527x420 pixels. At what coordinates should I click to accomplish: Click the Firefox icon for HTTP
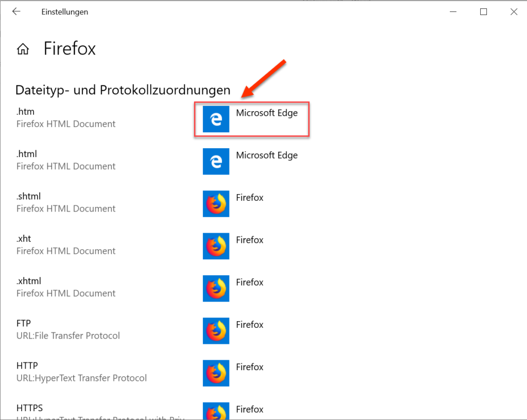[216, 373]
